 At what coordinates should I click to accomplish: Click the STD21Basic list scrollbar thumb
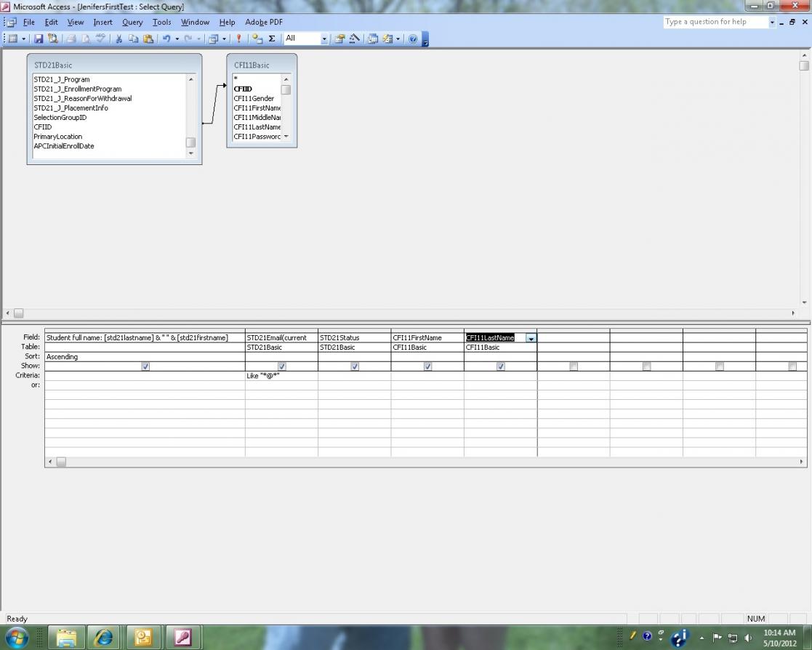(x=190, y=142)
